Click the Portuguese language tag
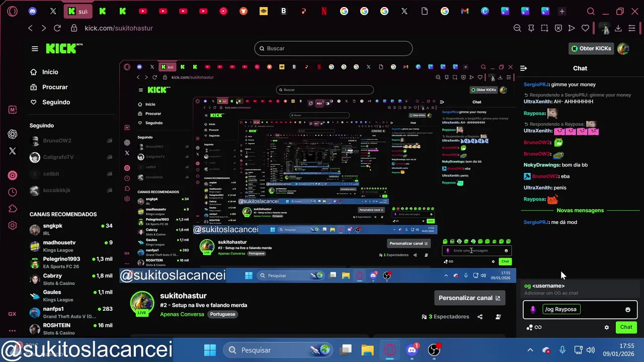The height and width of the screenshot is (362, 644). pos(222,314)
